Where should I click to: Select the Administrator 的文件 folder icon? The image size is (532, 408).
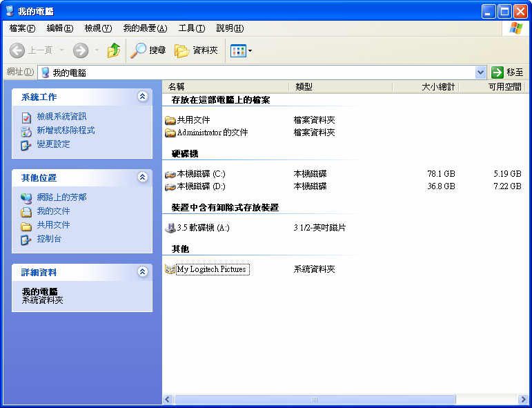[170, 133]
